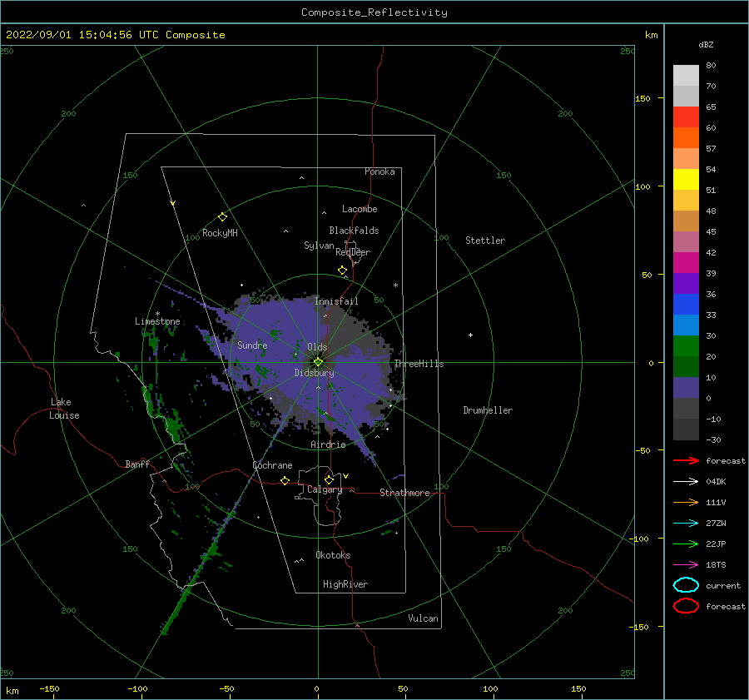
Task: Click the Drumheller label
Action: [488, 410]
